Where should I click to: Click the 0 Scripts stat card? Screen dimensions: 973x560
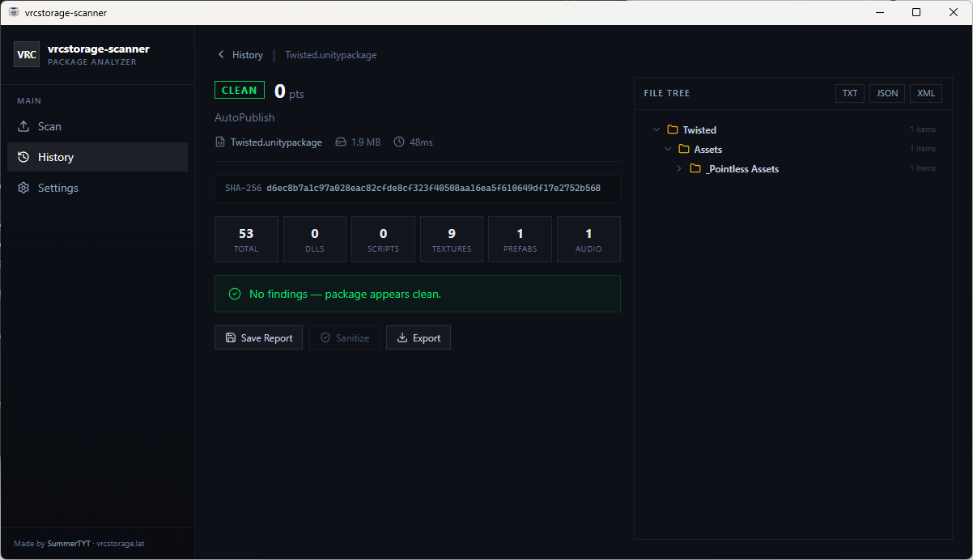[383, 239]
